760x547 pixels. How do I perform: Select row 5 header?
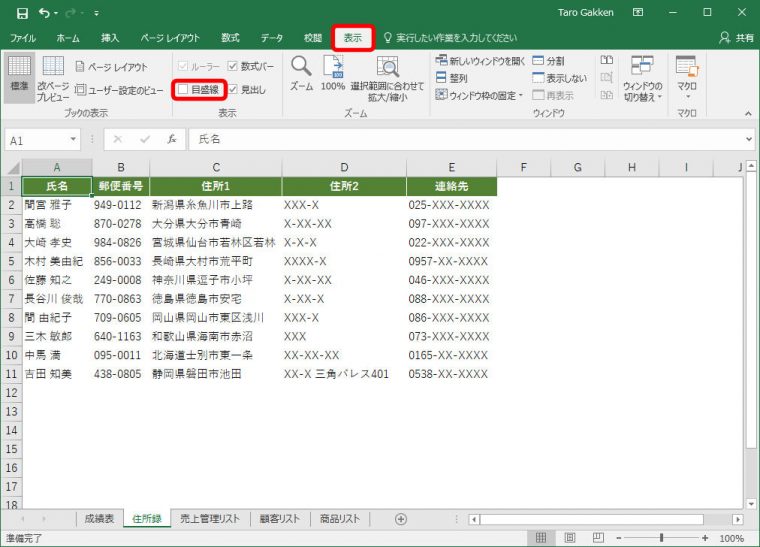(12, 261)
